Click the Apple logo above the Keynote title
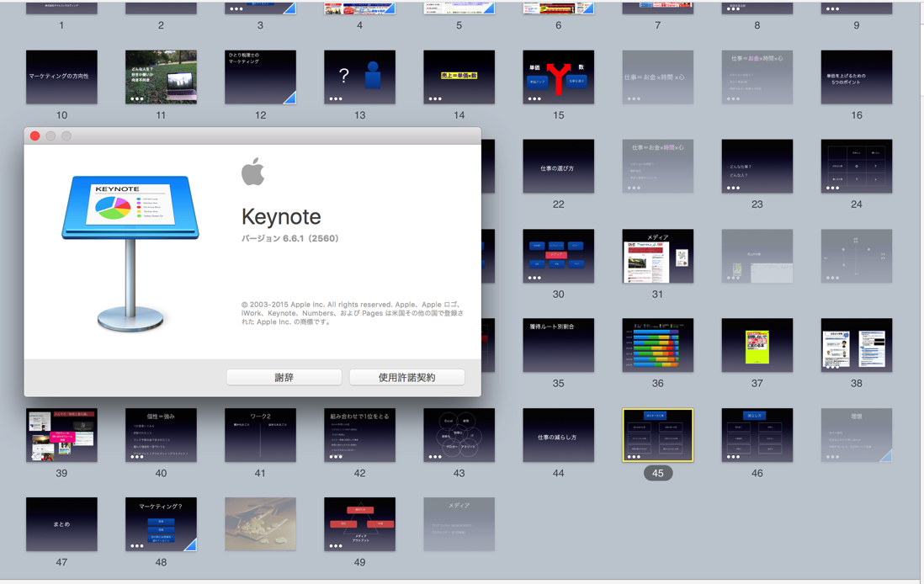Image resolution: width=924 pixels, height=584 pixels. [x=252, y=173]
